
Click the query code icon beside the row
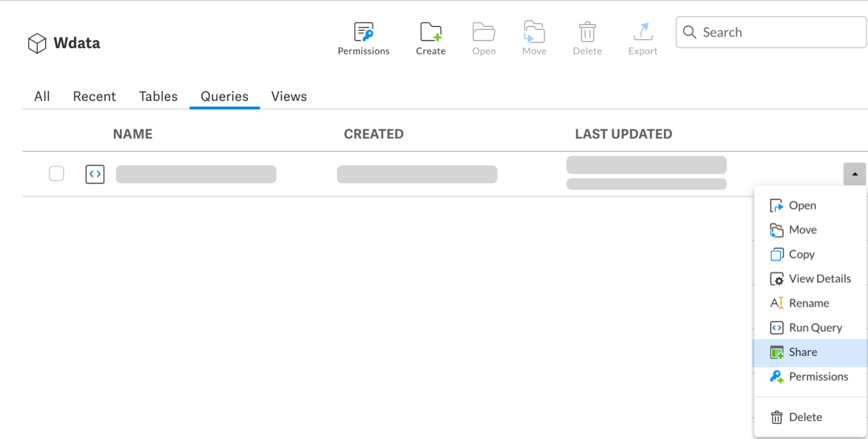click(95, 174)
